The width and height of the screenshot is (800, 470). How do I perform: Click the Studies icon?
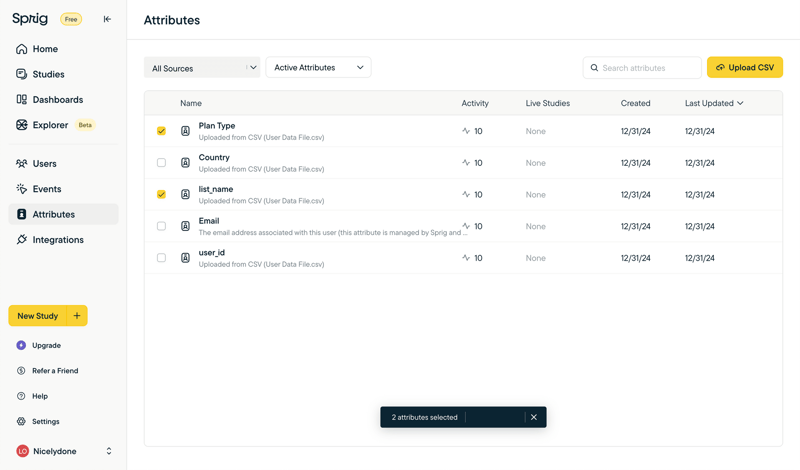pyautogui.click(x=21, y=74)
